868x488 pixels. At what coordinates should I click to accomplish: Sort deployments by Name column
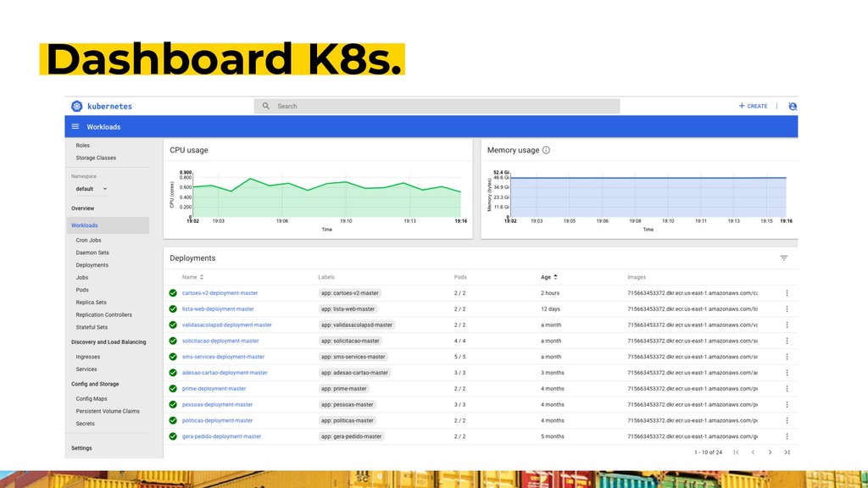tap(192, 277)
